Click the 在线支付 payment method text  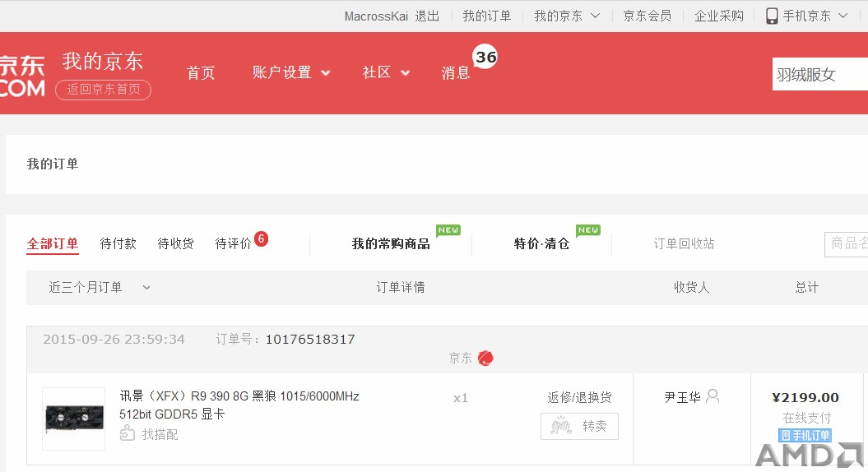click(x=806, y=417)
